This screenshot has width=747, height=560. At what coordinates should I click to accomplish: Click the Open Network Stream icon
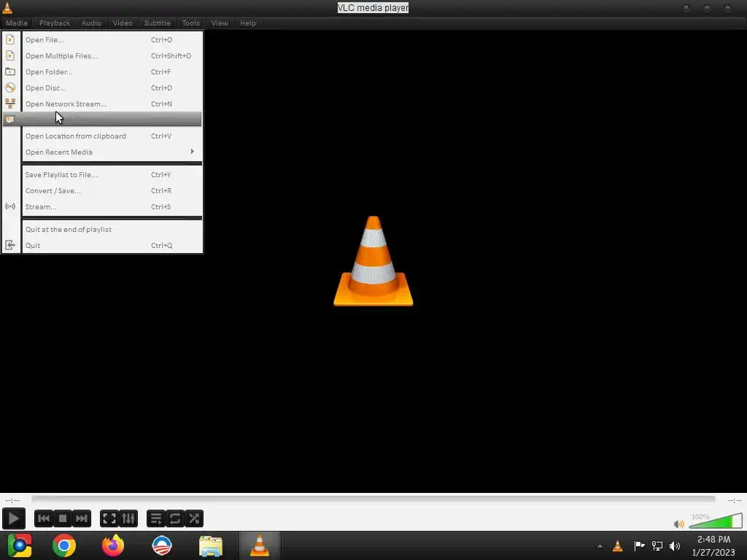coord(10,104)
